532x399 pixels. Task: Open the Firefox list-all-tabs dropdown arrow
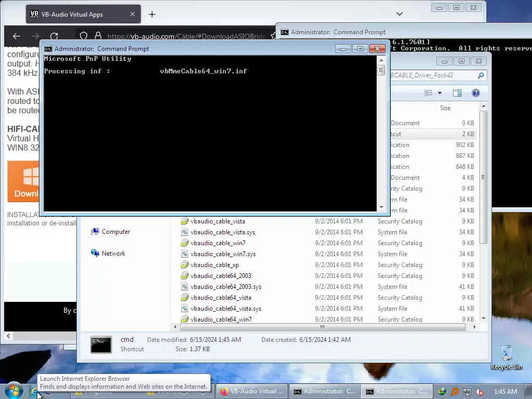[x=400, y=14]
